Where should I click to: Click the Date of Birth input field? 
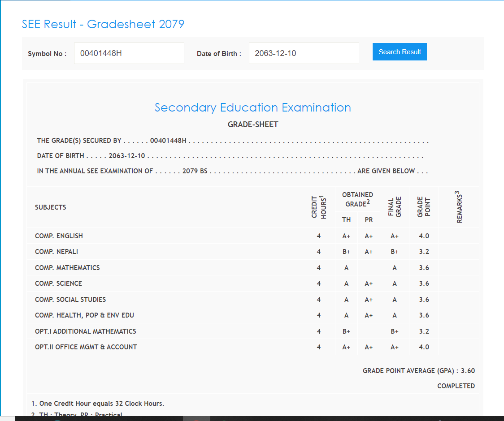[304, 53]
